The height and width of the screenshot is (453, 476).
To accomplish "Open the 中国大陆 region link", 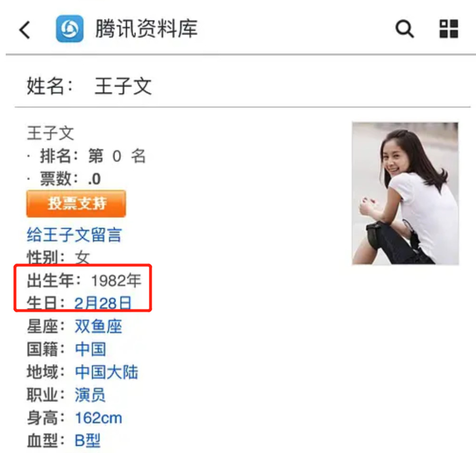I will tap(107, 372).
